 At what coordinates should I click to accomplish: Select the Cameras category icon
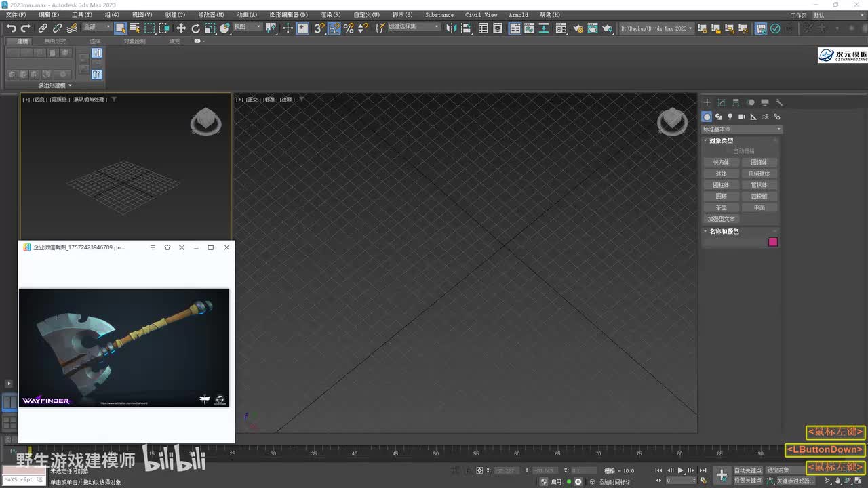(x=742, y=117)
